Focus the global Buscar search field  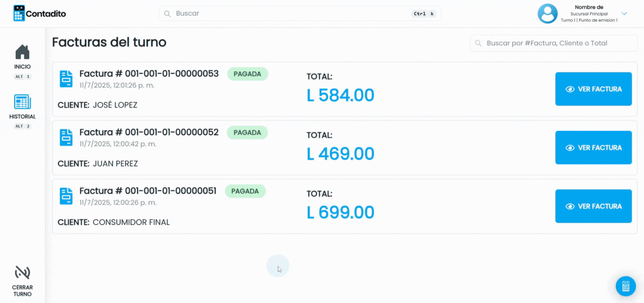click(x=300, y=14)
